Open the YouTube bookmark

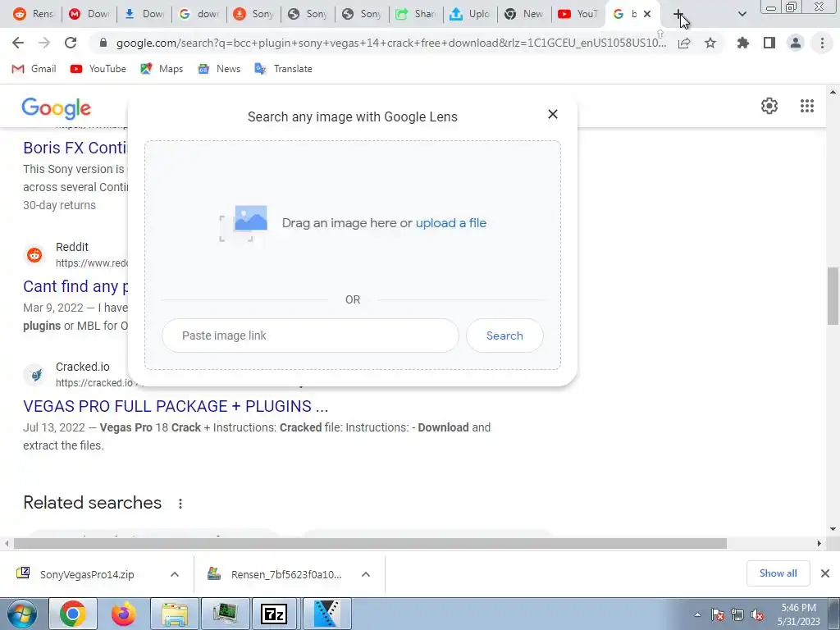(98, 69)
